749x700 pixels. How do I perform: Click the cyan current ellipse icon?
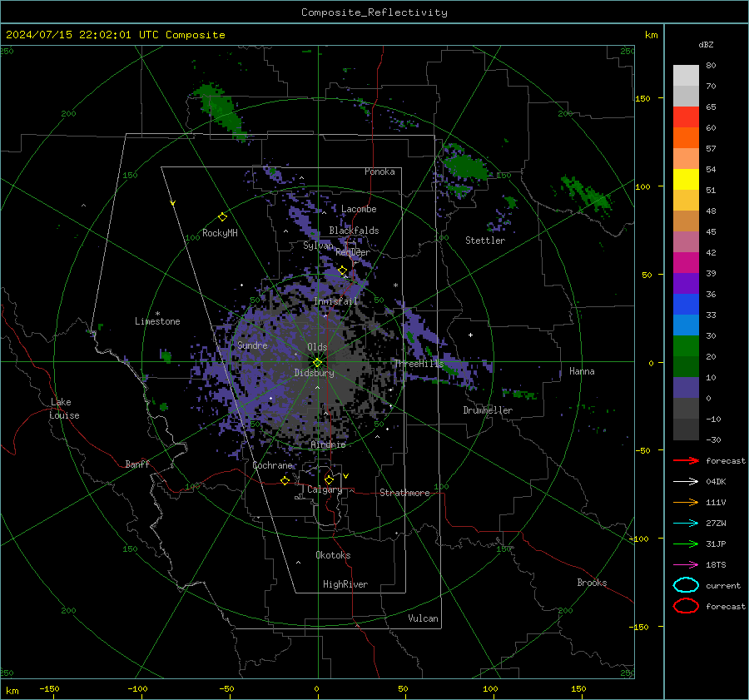coord(686,585)
